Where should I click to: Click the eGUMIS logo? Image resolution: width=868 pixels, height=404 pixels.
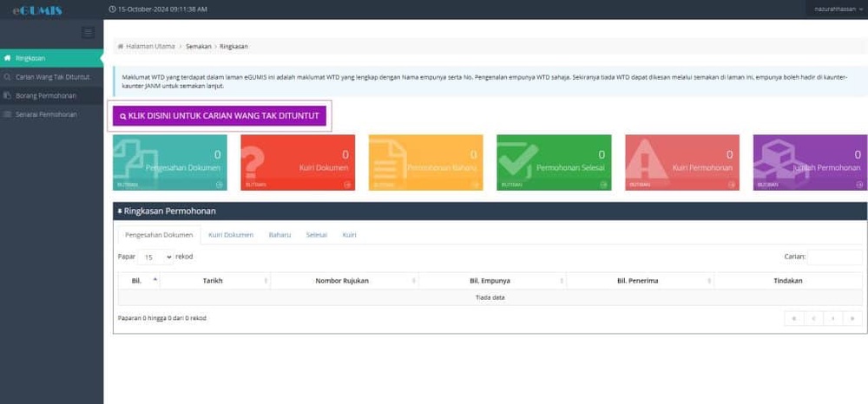tap(37, 10)
